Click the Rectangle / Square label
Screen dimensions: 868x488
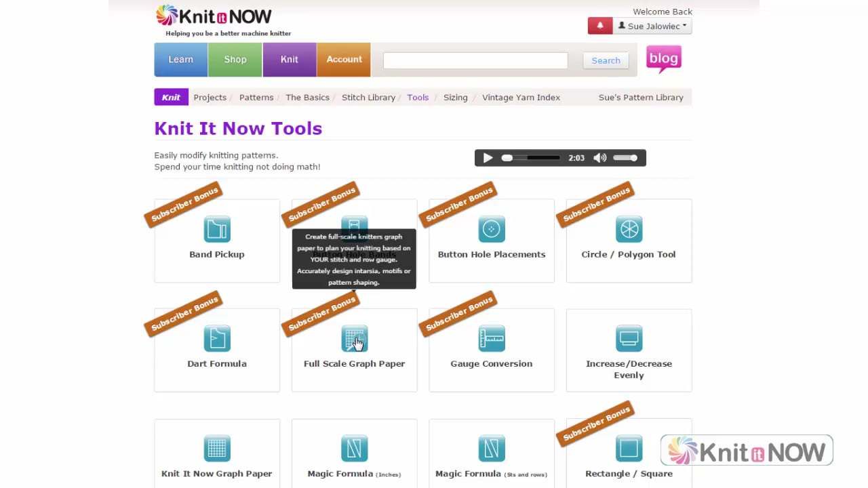(x=629, y=474)
